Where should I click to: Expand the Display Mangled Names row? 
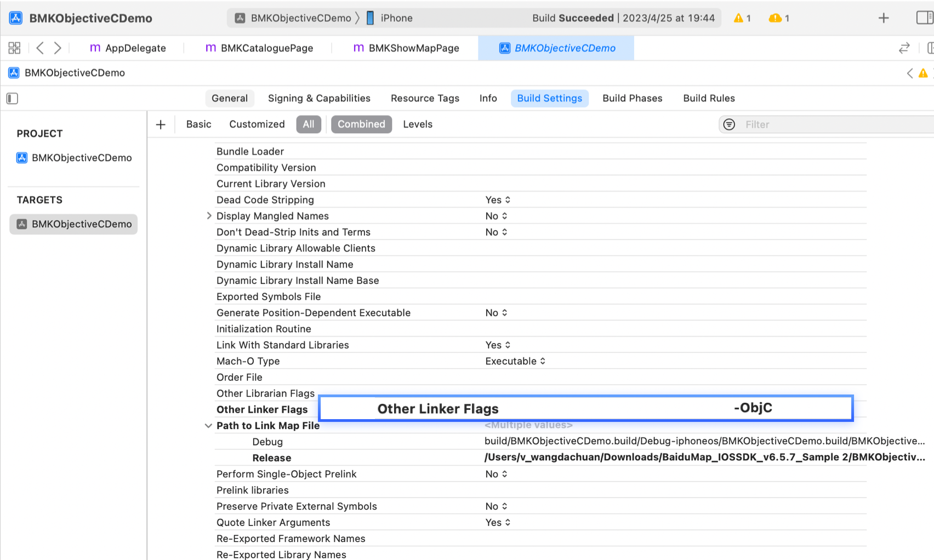[209, 216]
